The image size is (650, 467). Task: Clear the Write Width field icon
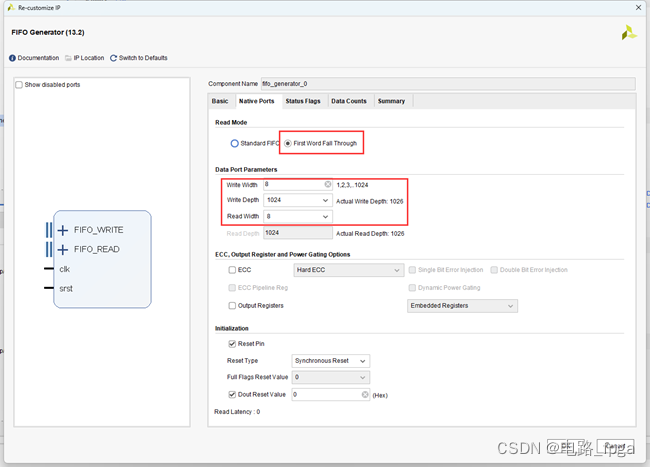pos(327,184)
